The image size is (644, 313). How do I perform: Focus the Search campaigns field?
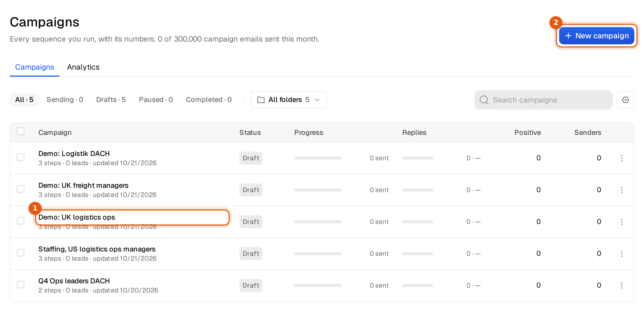(x=543, y=100)
